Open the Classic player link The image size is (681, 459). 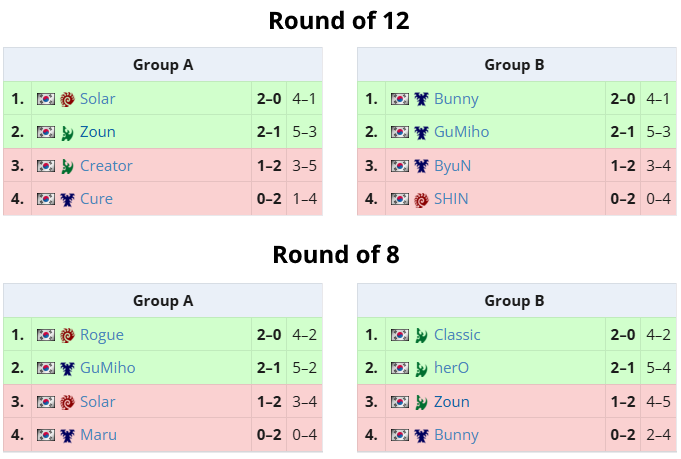(x=457, y=335)
